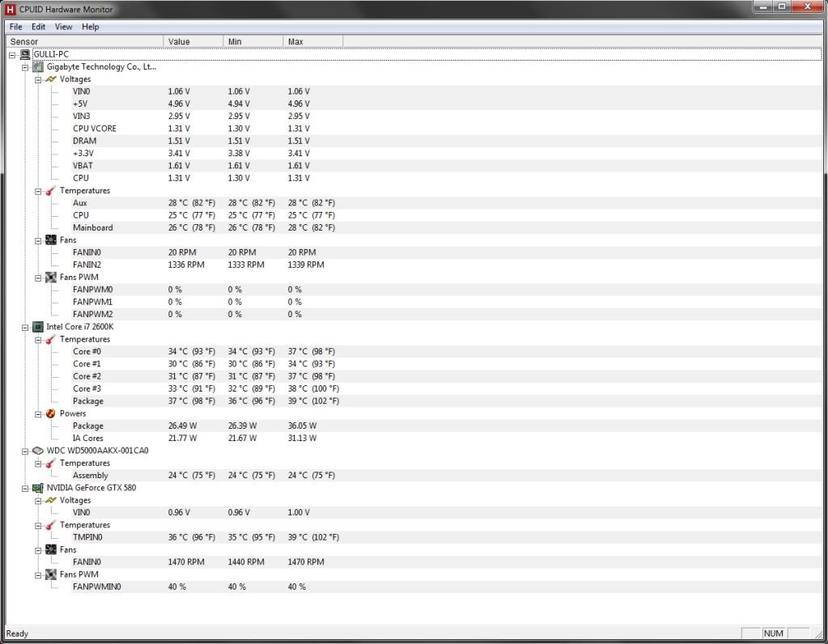Viewport: 828px width, 644px height.
Task: Collapse the WDC WD5000AAKX node
Action: point(25,451)
